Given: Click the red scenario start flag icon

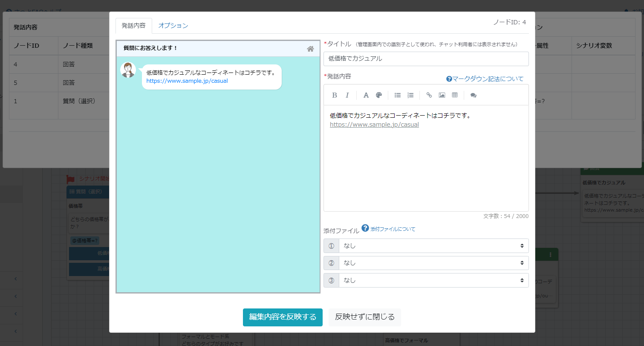Looking at the screenshot, I should (x=71, y=179).
